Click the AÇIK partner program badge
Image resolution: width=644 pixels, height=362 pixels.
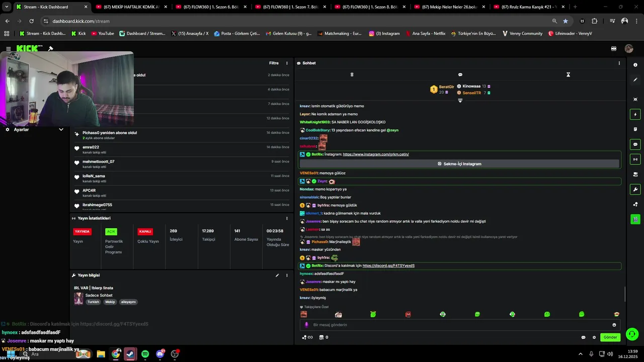point(111,232)
